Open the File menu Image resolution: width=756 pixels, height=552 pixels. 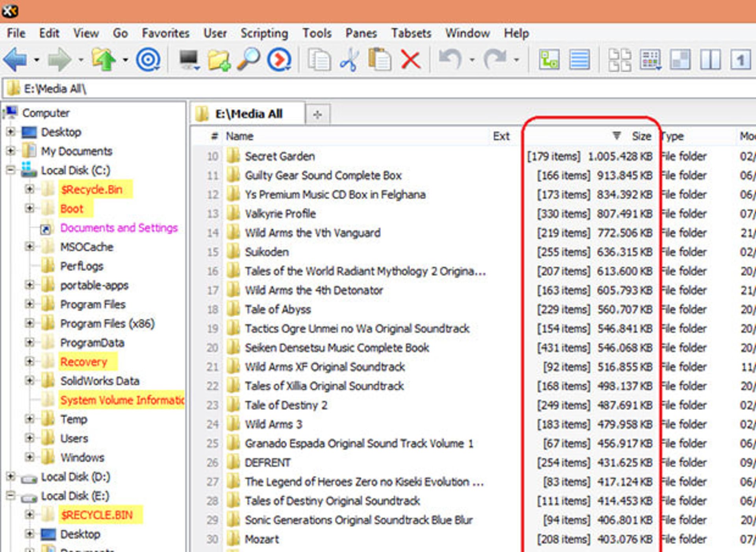coord(16,33)
